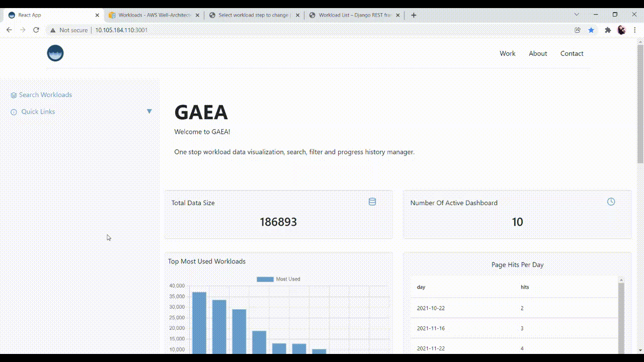Click the Not secure warning icon
This screenshot has width=644, height=362.
click(x=53, y=30)
